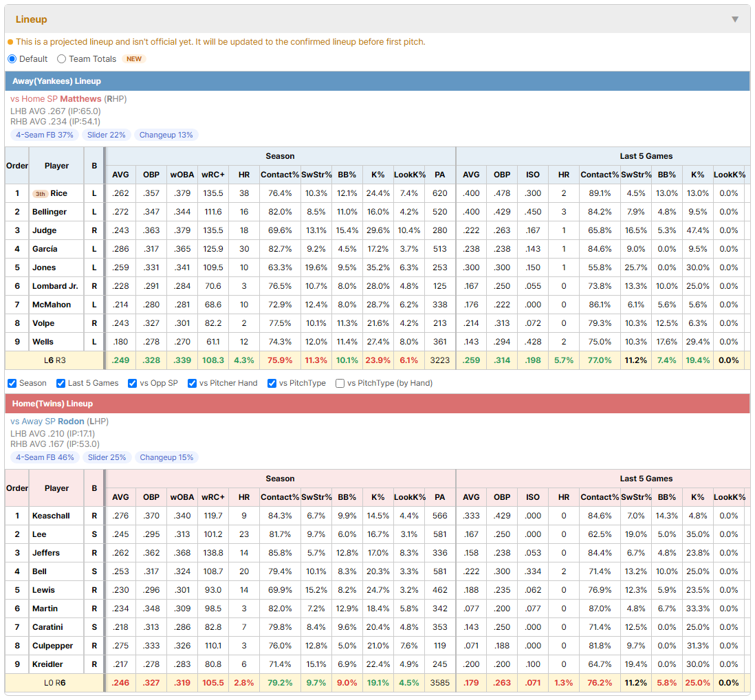755x700 pixels.
Task: Click the 4-Seam FB 37% pitch chip
Action: (x=45, y=135)
